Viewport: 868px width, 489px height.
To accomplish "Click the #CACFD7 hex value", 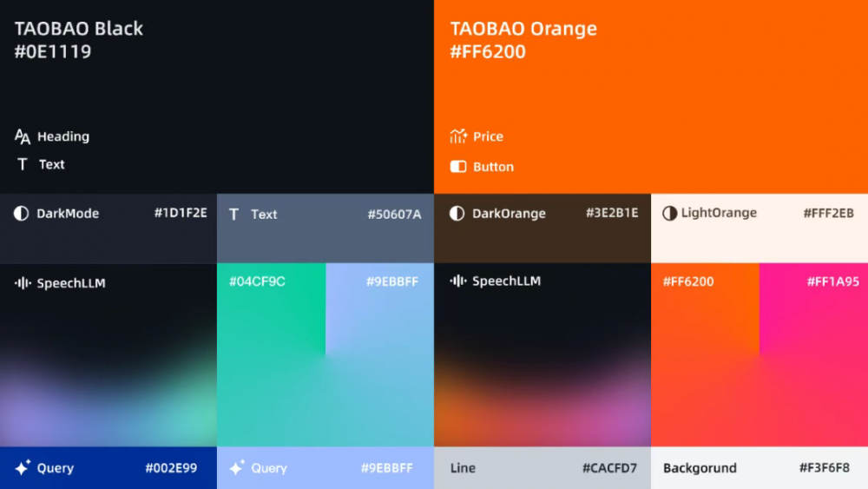I will 609,468.
